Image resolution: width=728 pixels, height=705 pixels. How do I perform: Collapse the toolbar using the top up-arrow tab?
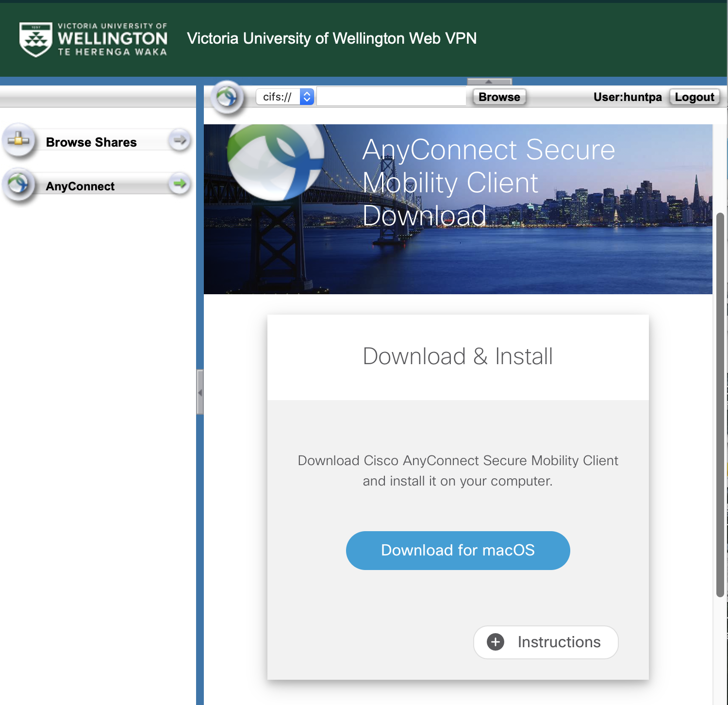coord(489,82)
